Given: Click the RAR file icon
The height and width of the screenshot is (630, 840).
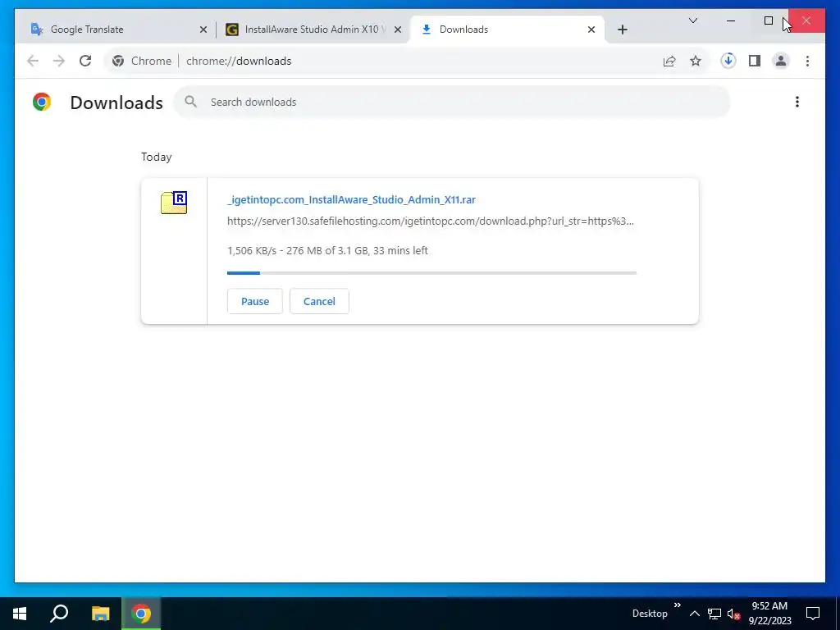Looking at the screenshot, I should click(x=174, y=203).
